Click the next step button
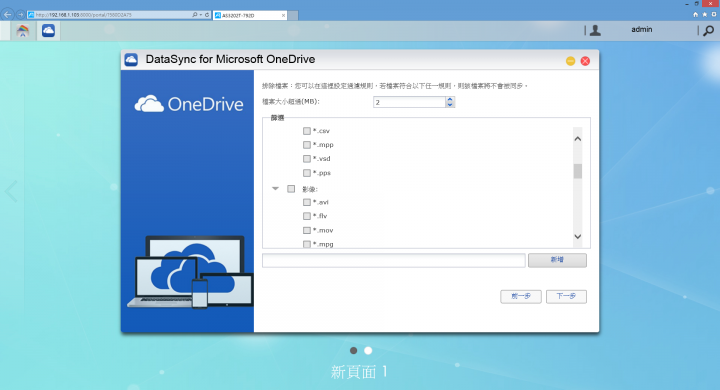Screen dimensions: 720x390 [566, 296]
